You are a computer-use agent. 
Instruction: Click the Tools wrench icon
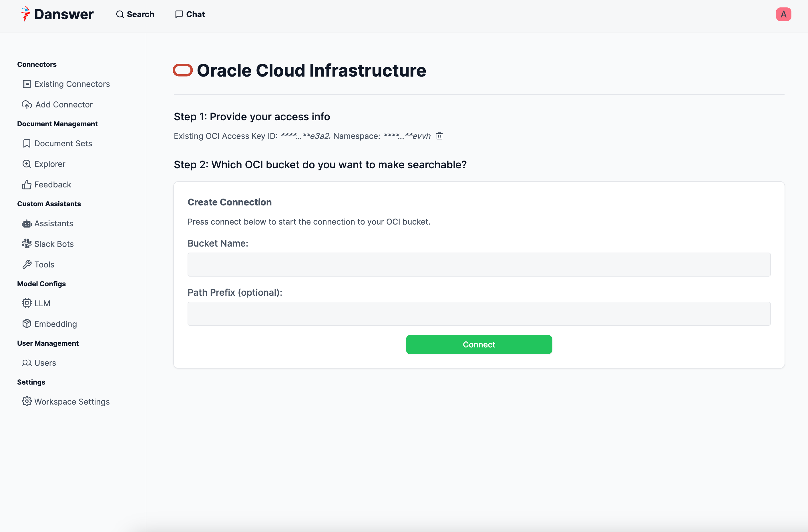pyautogui.click(x=27, y=265)
